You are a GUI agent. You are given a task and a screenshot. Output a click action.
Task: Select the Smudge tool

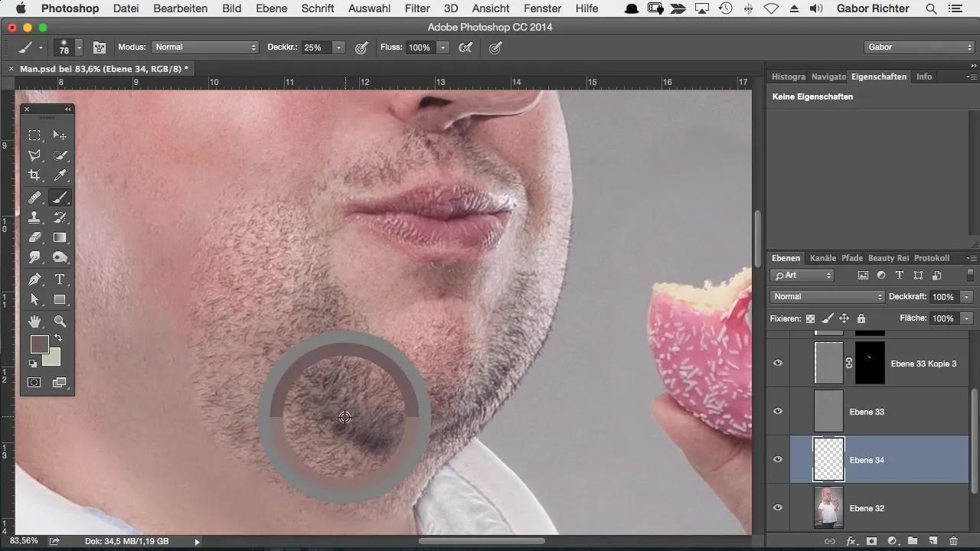pos(34,257)
